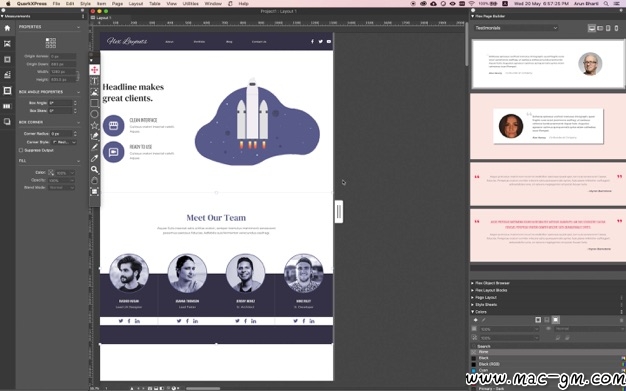This screenshot has width=626, height=391.
Task: Open the Column Flow tab in Measurements
Action: click(7, 106)
